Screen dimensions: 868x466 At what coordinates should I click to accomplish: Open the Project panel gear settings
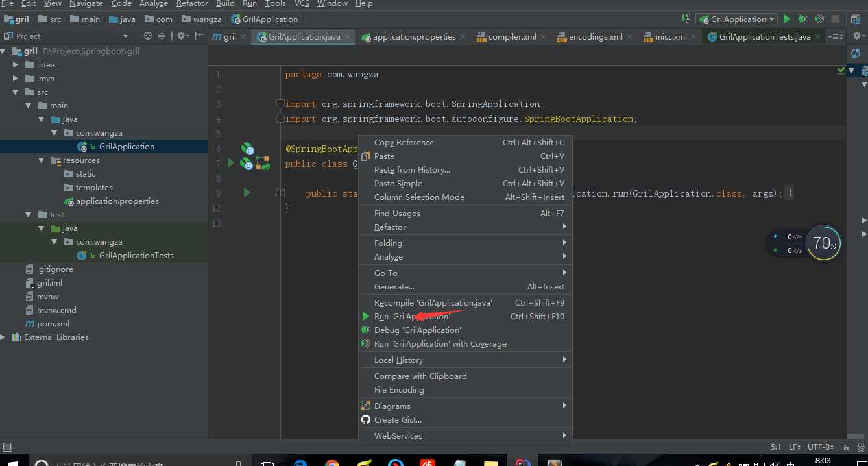coord(182,36)
